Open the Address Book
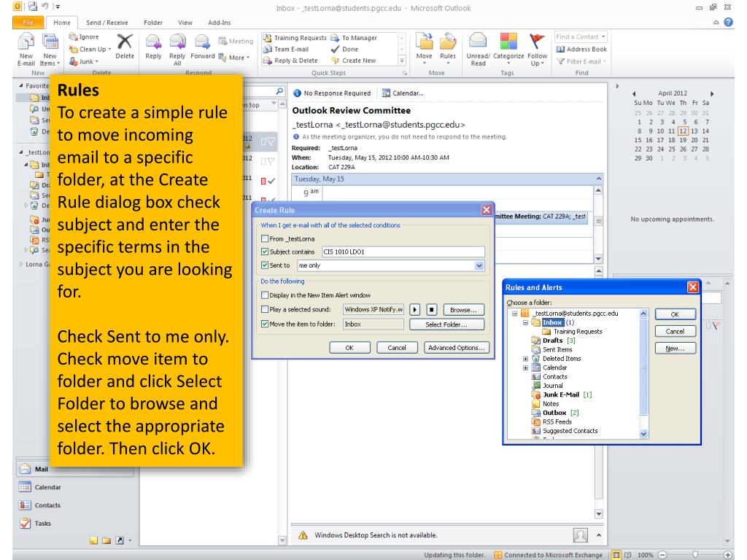747x560 pixels. tap(581, 49)
